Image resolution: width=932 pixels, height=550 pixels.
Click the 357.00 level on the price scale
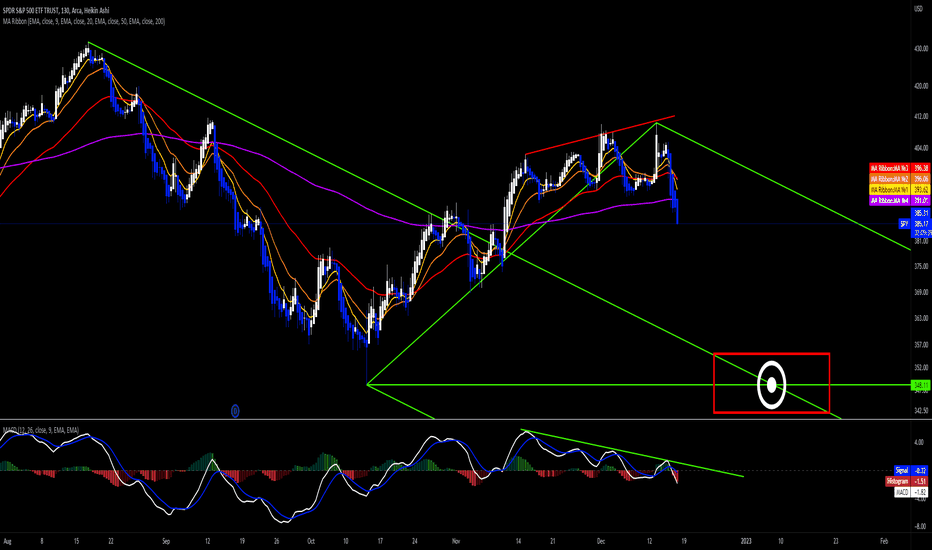click(921, 345)
